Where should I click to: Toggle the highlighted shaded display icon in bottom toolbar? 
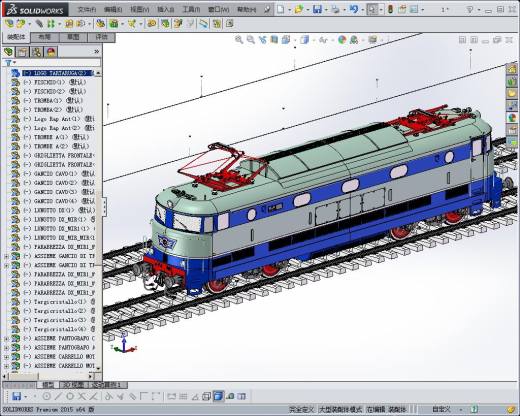click(218, 396)
